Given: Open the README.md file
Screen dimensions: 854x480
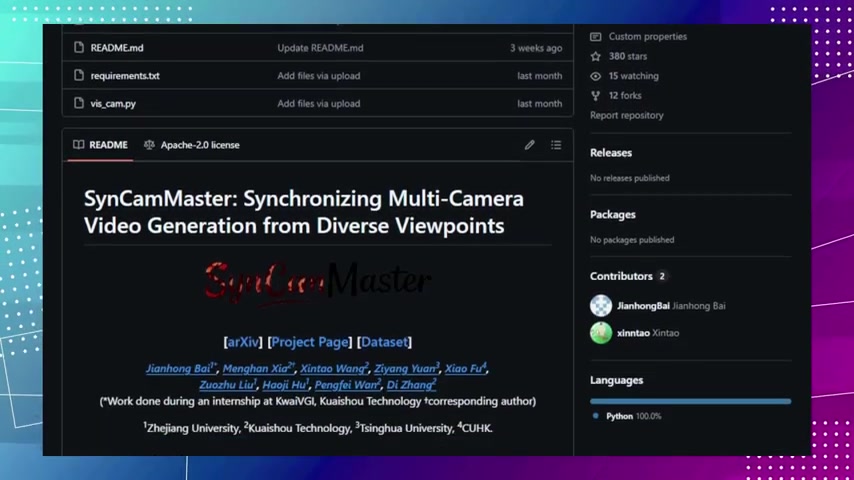Looking at the screenshot, I should [x=117, y=48].
